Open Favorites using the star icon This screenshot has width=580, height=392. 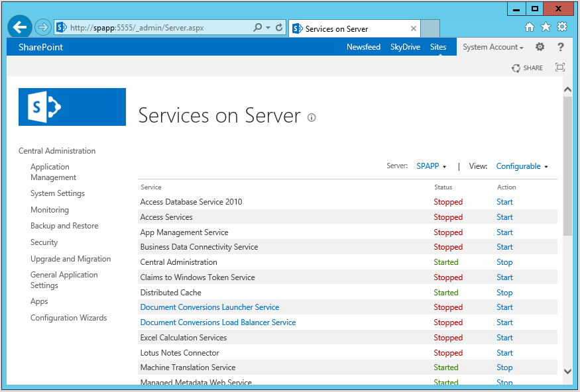point(546,26)
